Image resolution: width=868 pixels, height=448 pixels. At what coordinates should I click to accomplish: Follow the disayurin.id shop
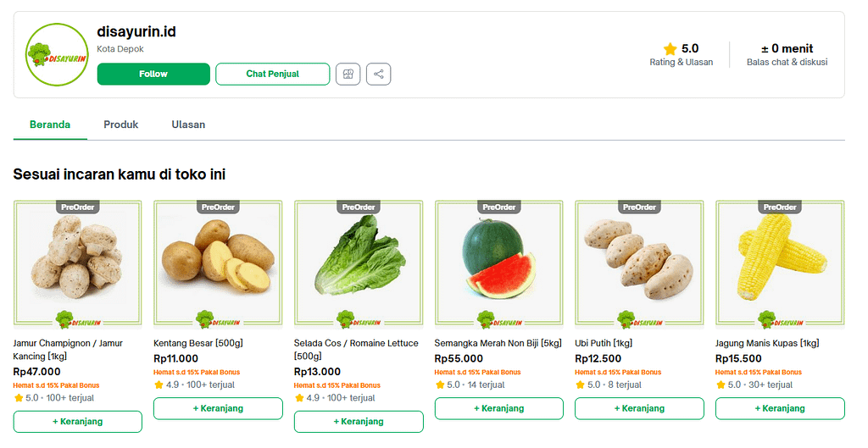pos(153,75)
